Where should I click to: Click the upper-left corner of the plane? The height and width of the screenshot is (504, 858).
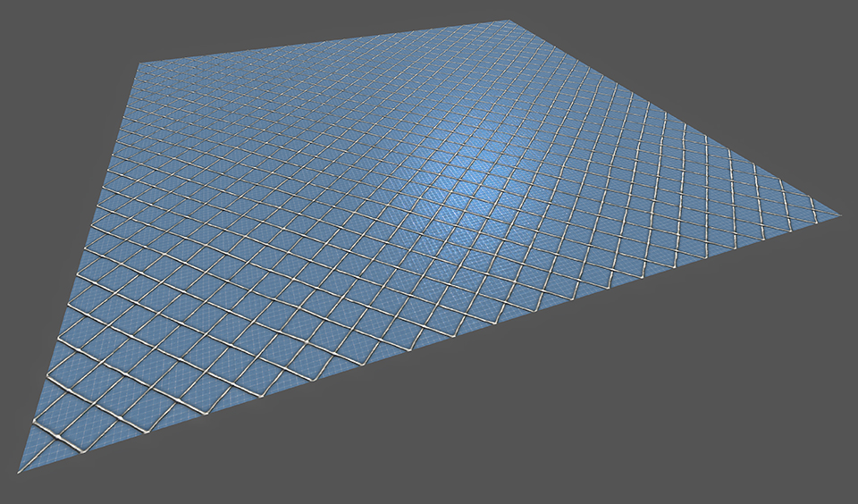(139, 63)
